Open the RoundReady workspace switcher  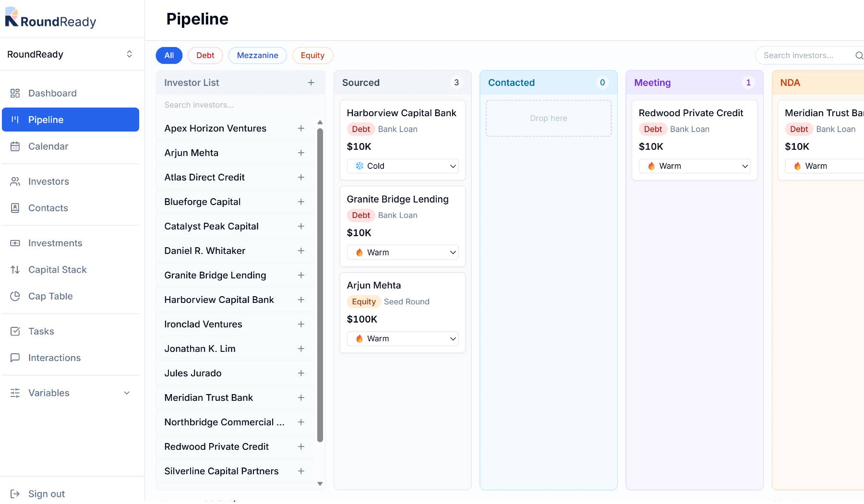(71, 54)
